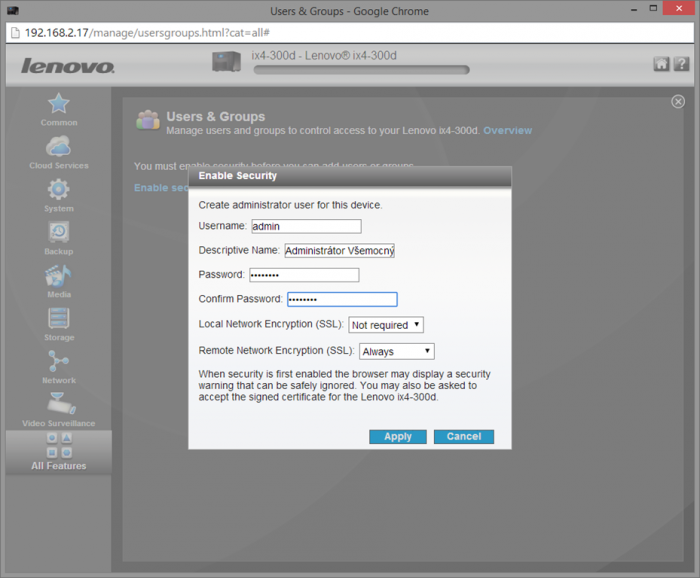The width and height of the screenshot is (700, 578).
Task: Click into the Username field
Action: tap(305, 226)
